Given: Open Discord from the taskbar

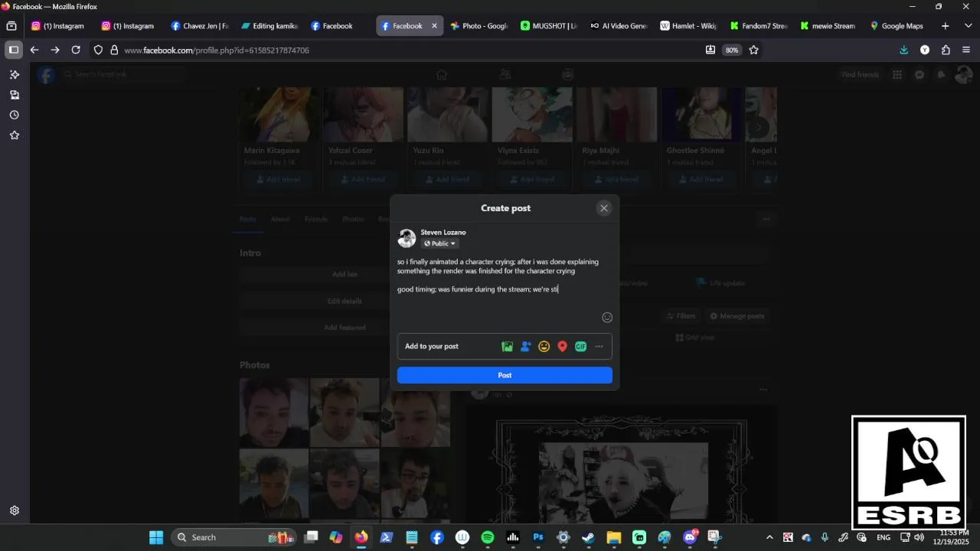Looking at the screenshot, I should [690, 537].
